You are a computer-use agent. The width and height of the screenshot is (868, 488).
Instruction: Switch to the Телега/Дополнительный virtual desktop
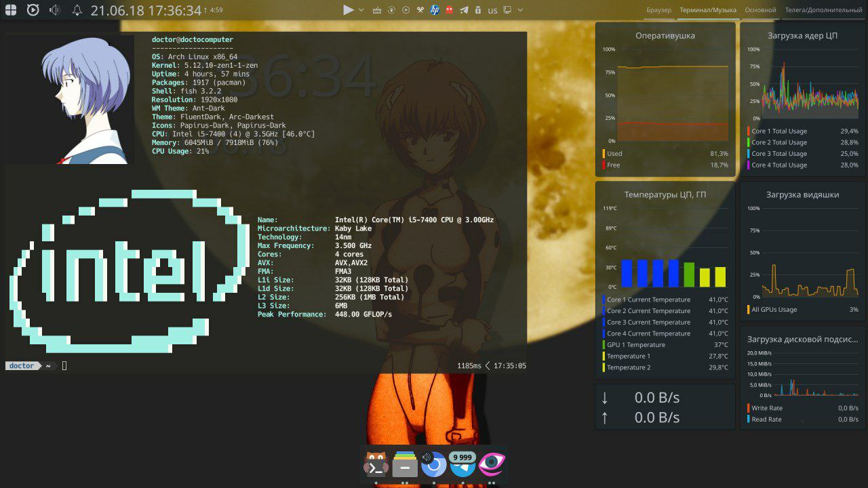(823, 10)
